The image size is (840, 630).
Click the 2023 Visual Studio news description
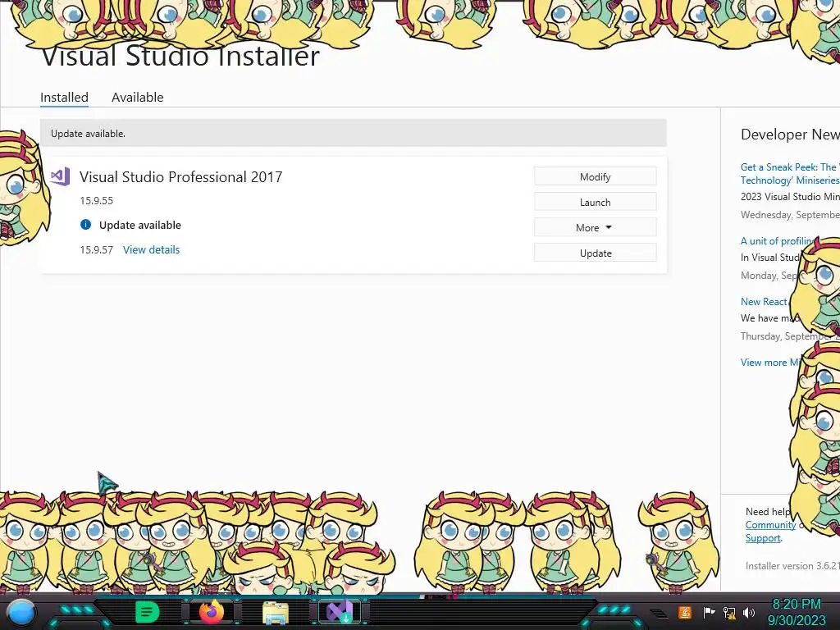tap(790, 197)
